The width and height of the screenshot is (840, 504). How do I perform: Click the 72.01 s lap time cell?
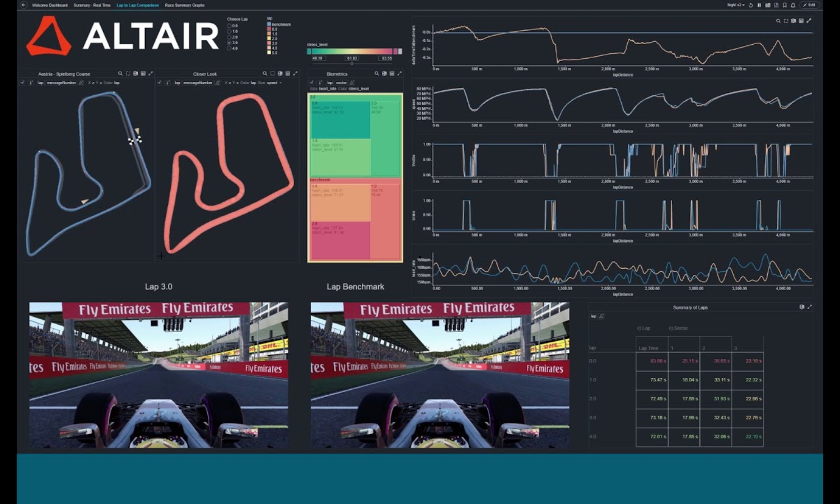[652, 437]
